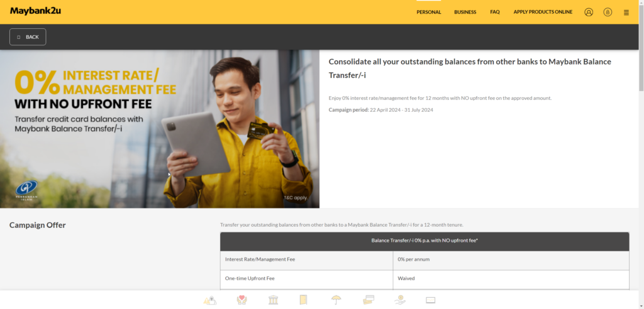Click 'Enjoy 0% interest rate/management fee' sentence

tap(440, 98)
